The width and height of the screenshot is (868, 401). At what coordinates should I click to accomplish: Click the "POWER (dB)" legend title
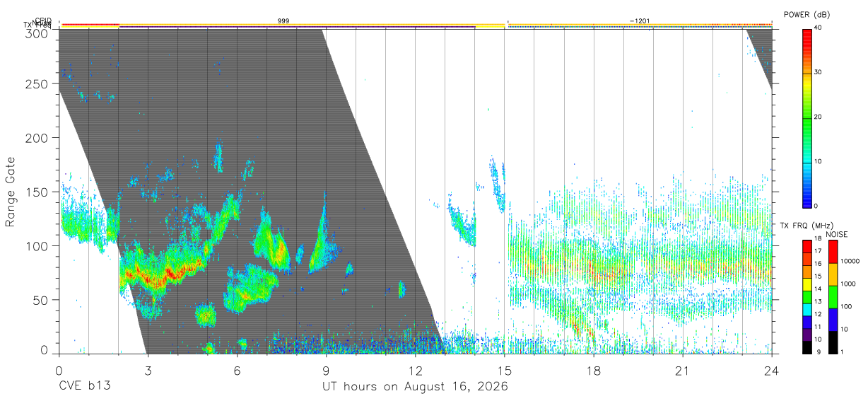click(807, 15)
